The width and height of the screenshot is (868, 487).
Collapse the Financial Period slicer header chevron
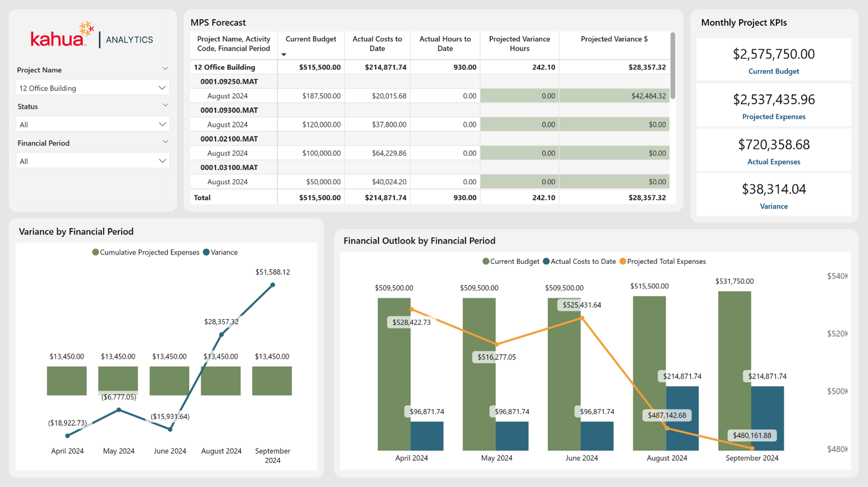point(165,142)
